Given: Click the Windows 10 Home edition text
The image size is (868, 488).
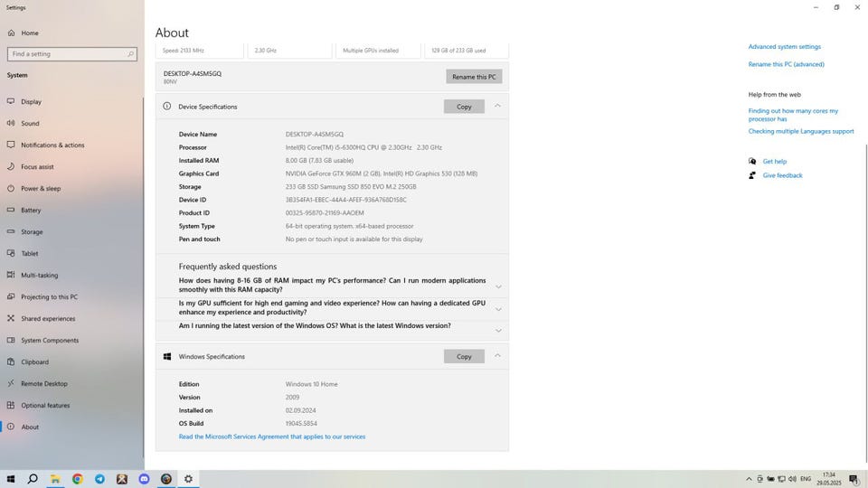Looking at the screenshot, I should 311,385.
